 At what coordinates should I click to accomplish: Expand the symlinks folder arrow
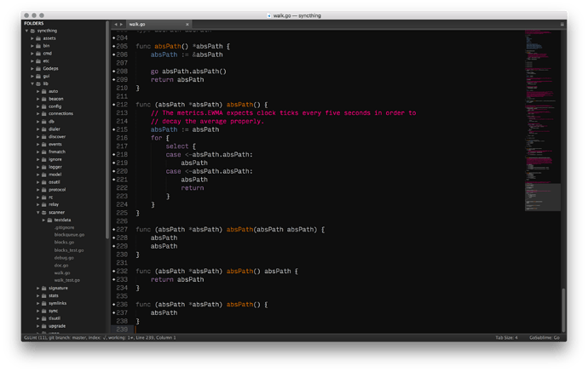click(37, 303)
